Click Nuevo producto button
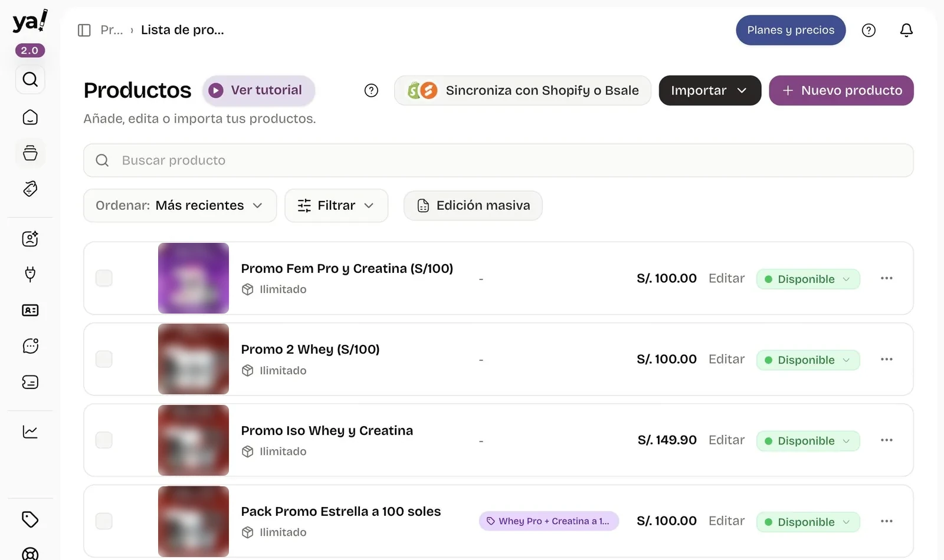 click(x=841, y=90)
